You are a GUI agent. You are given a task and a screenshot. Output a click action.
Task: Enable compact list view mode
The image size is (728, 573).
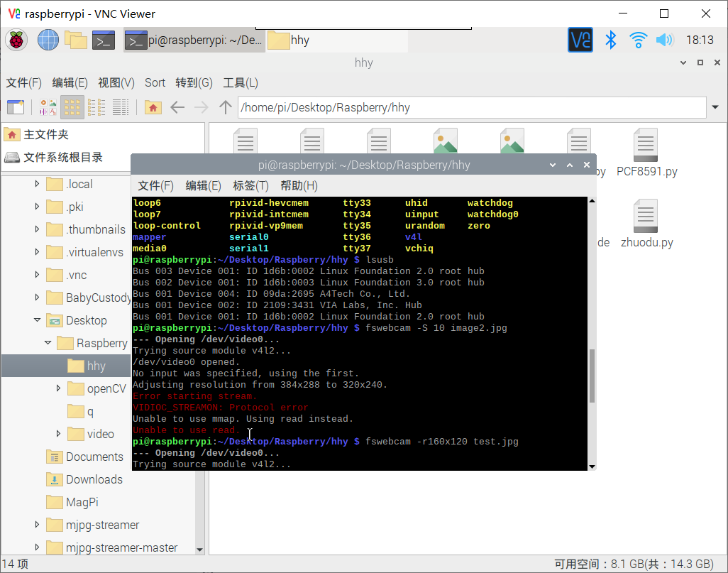[x=96, y=107]
